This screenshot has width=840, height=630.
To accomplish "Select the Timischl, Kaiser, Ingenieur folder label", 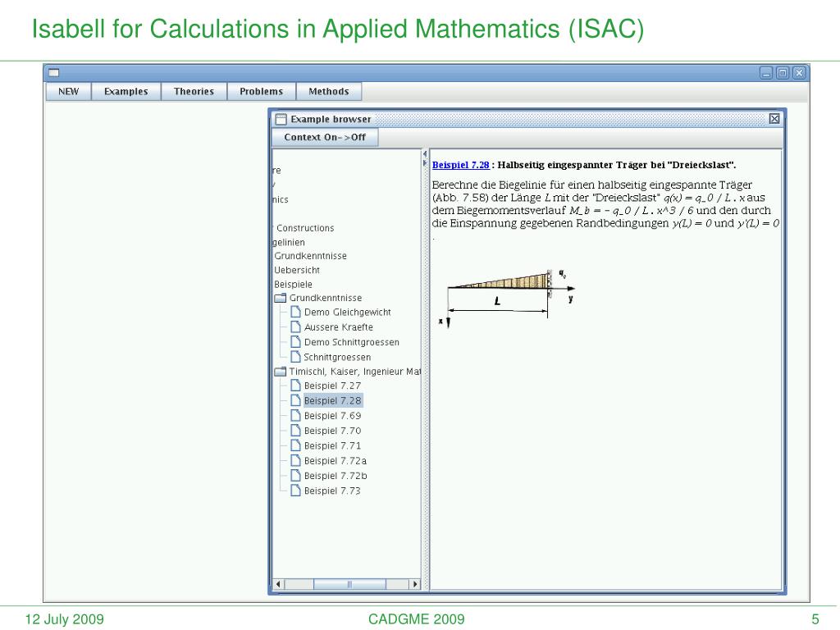I will 355,372.
